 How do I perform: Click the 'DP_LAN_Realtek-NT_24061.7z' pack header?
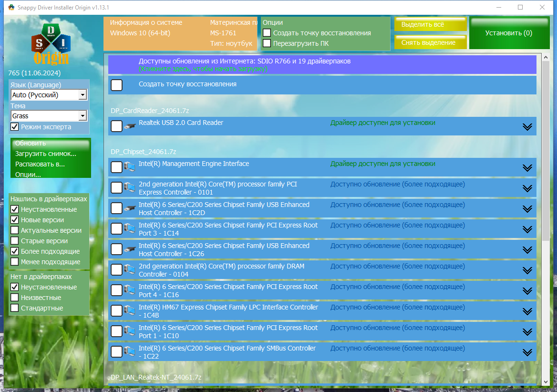pyautogui.click(x=156, y=377)
